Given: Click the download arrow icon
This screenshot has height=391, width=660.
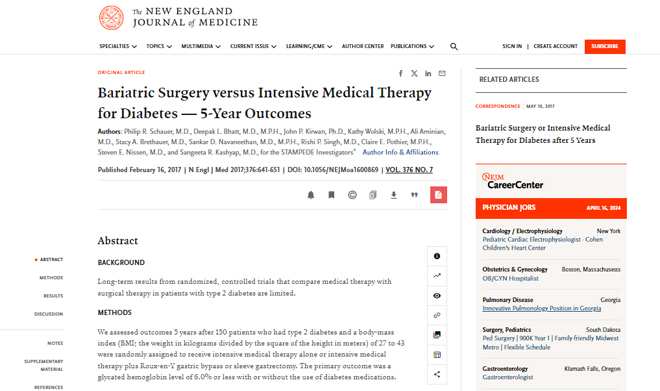Looking at the screenshot, I should (x=394, y=195).
